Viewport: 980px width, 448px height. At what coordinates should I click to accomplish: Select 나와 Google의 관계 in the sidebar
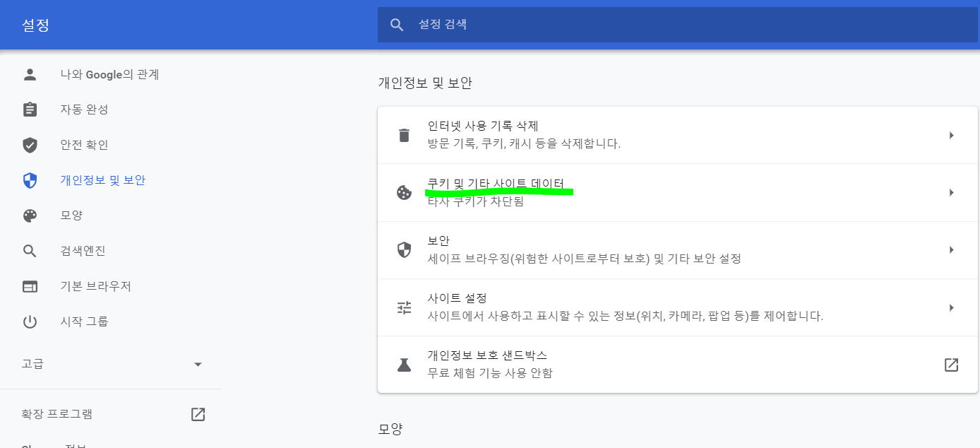[110, 74]
